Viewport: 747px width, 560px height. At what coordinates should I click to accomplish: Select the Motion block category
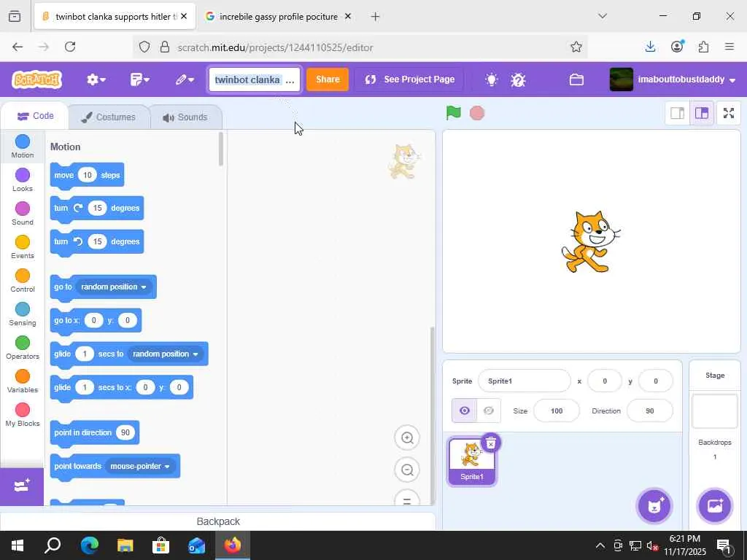[23, 147]
